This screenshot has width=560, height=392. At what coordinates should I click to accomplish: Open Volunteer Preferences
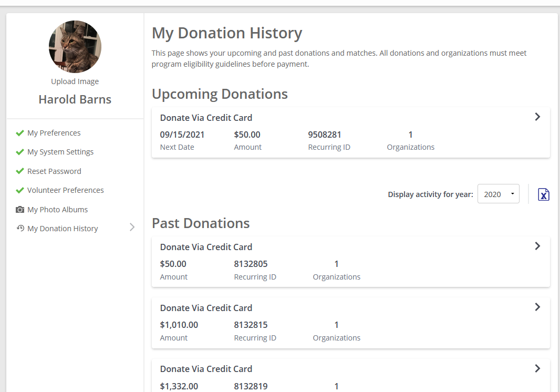tap(65, 190)
